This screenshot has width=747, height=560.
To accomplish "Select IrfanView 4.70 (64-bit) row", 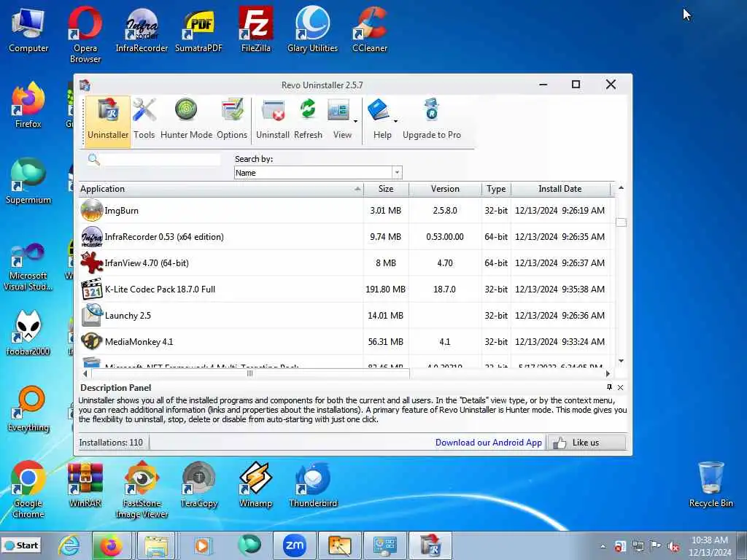I will point(347,262).
